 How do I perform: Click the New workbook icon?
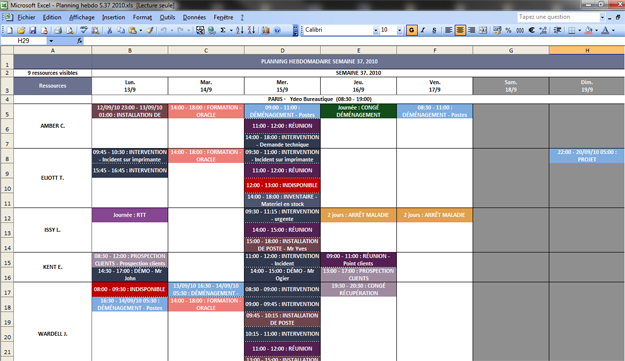coord(10,30)
